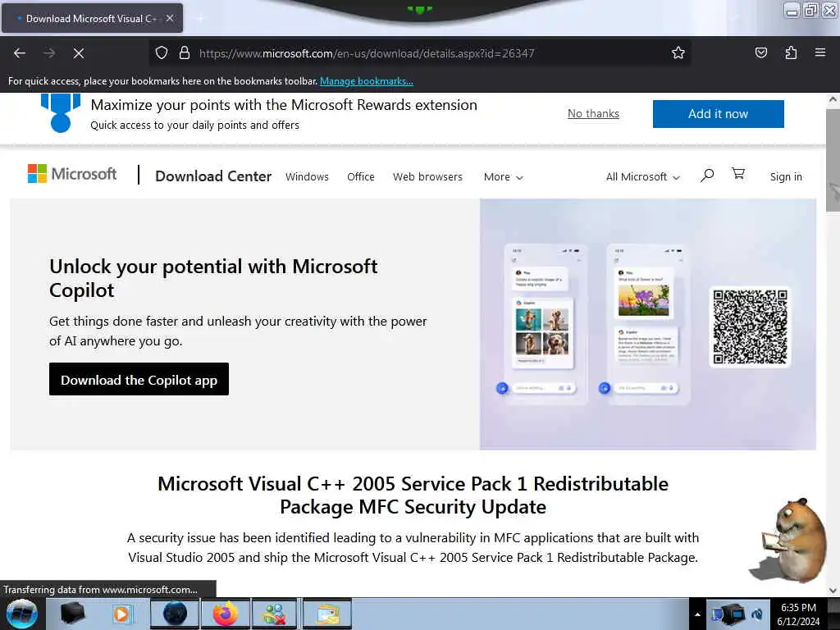Click the page vertical scrollbar thumb
This screenshot has height=630, width=840.
point(833,161)
